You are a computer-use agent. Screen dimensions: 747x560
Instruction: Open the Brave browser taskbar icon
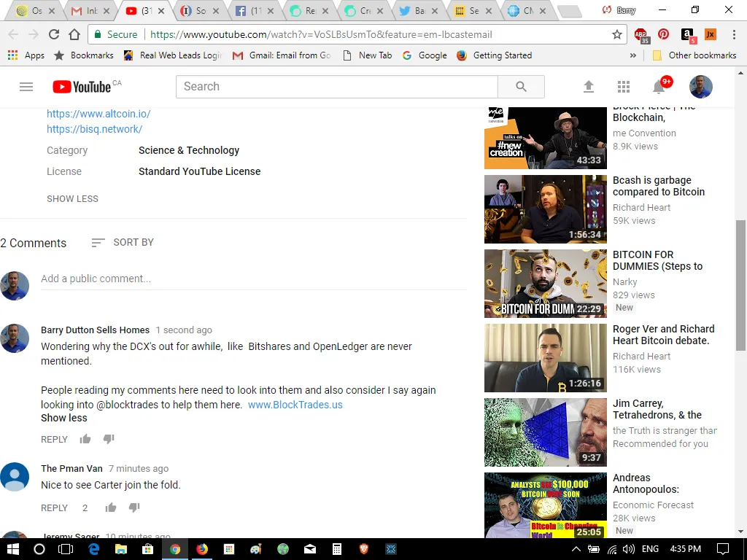coord(364,550)
